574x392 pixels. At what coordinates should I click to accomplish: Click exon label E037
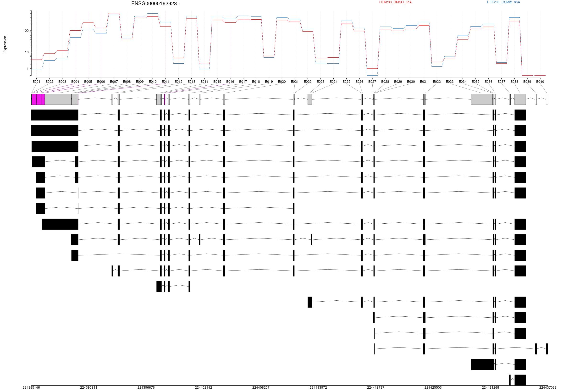tap(501, 82)
